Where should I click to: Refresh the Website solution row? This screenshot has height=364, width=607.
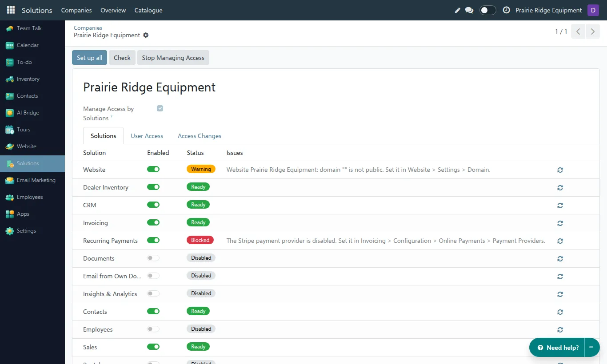click(560, 170)
